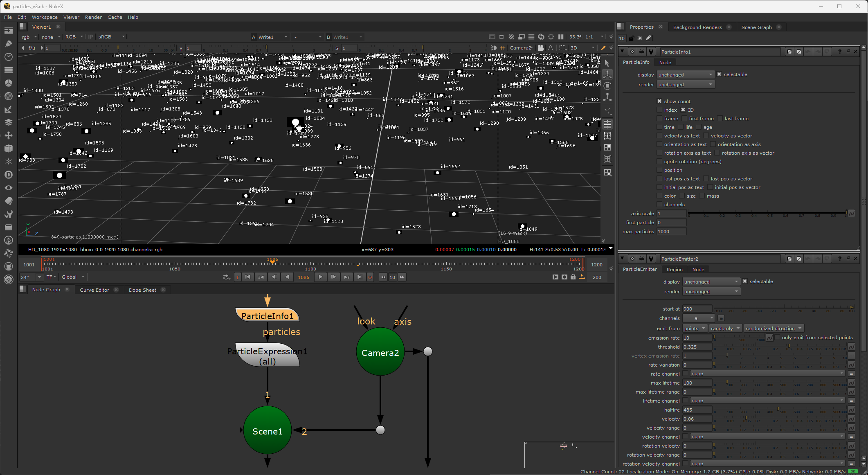Image resolution: width=868 pixels, height=475 pixels.
Task: Toggle only emit from selected points
Action: 777,338
